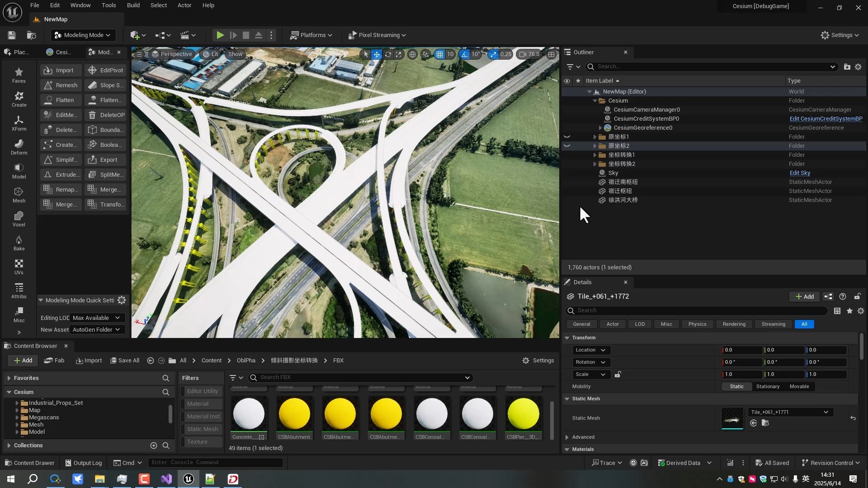Set mobility to Movable
Viewport: 868px width, 488px height.
pyautogui.click(x=799, y=387)
